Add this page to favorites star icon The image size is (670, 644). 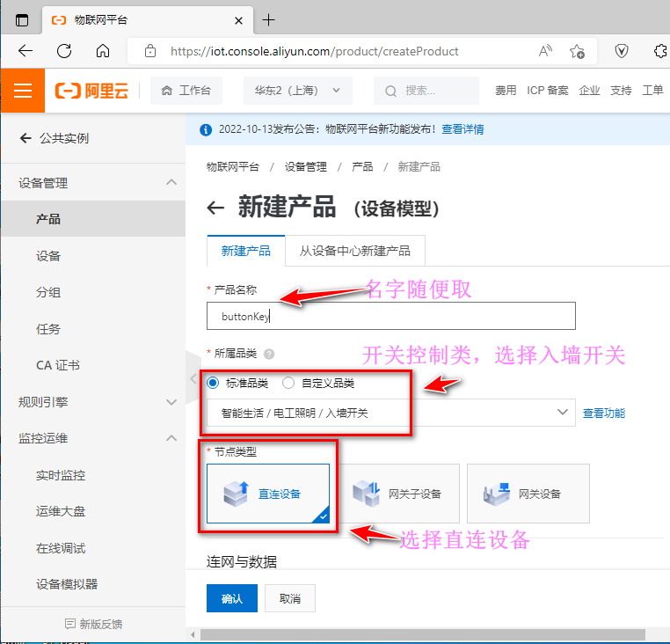(x=577, y=51)
